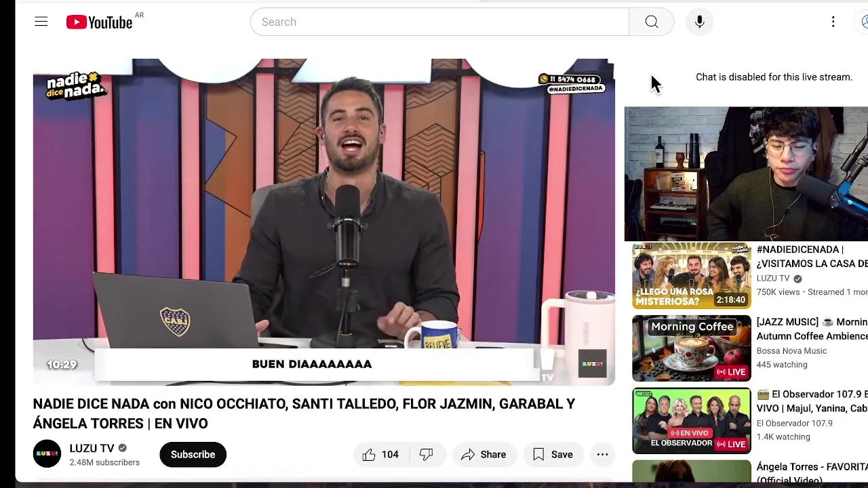This screenshot has height=488, width=868.
Task: Click the 1.4K watching text
Action: 783,437
